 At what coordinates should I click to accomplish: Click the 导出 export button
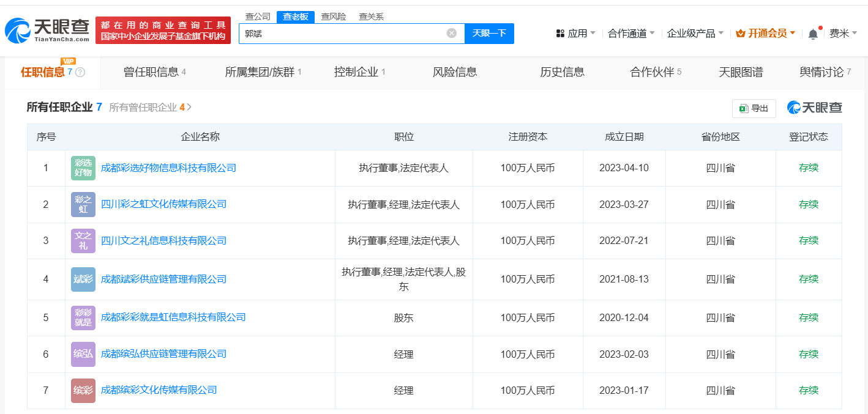coord(754,108)
